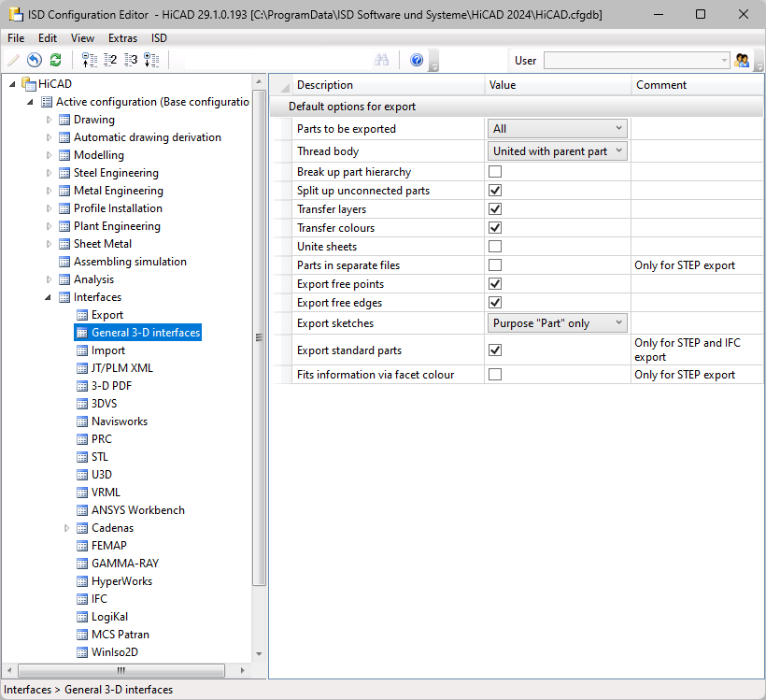Enable the Unite sheets checkbox

click(495, 247)
